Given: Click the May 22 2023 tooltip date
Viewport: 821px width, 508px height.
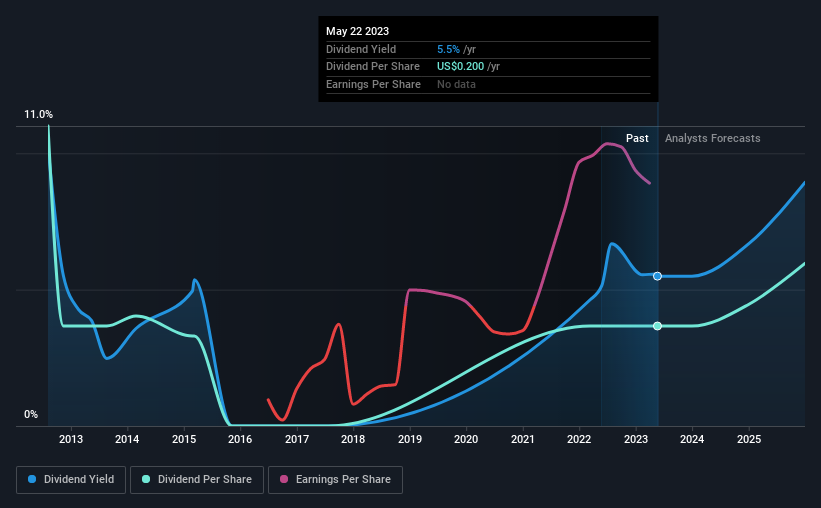Looking at the screenshot, I should pyautogui.click(x=358, y=31).
